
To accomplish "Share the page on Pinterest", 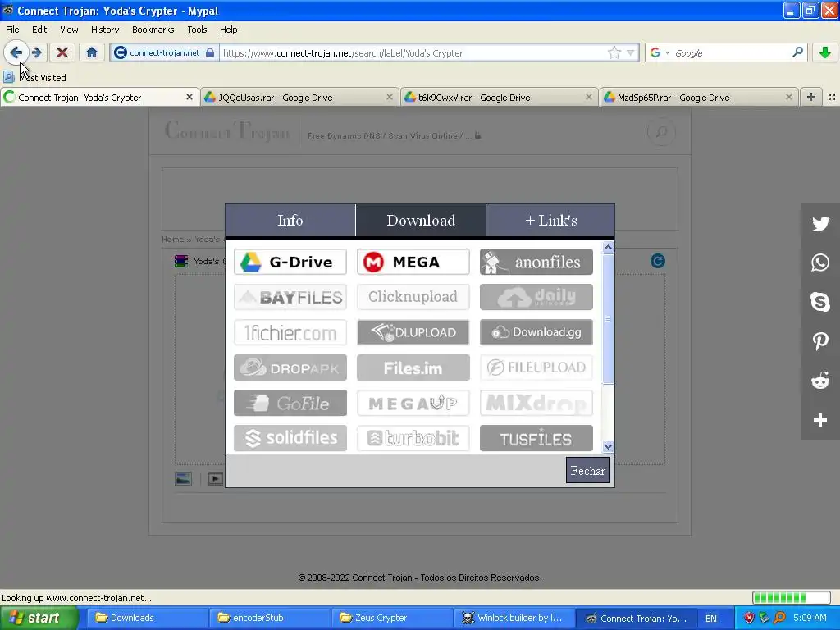I will tap(820, 340).
